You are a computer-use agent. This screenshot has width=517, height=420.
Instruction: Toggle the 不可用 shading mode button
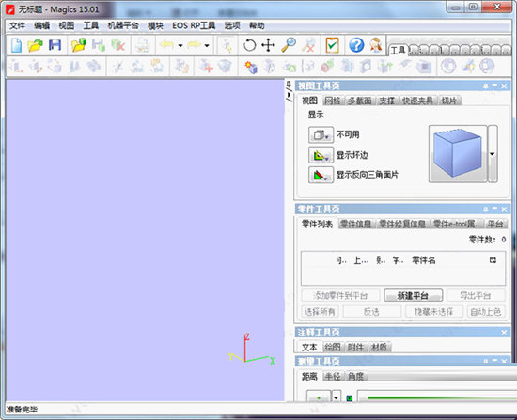(x=321, y=135)
